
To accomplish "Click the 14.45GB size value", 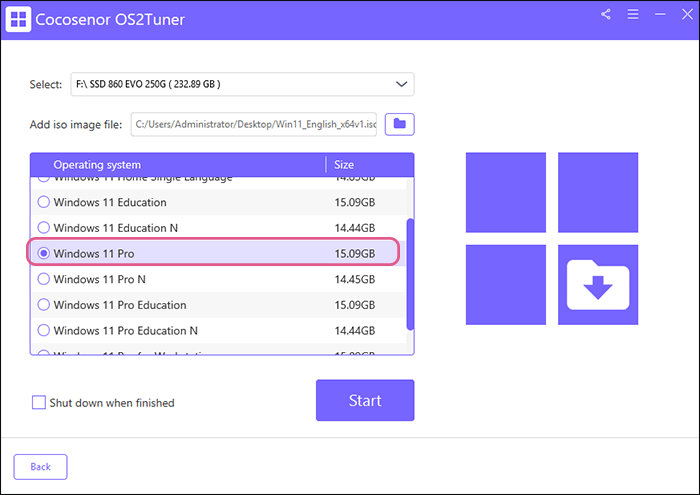I will click(355, 279).
